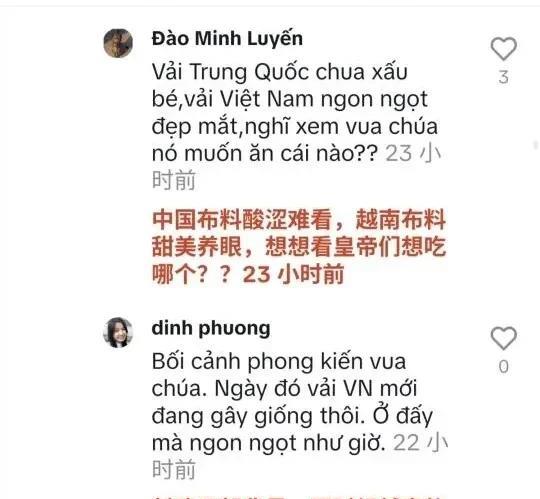Viewport: 540px width, 499px height.
Task: Click the like count 0 under the heart
Action: (x=503, y=366)
